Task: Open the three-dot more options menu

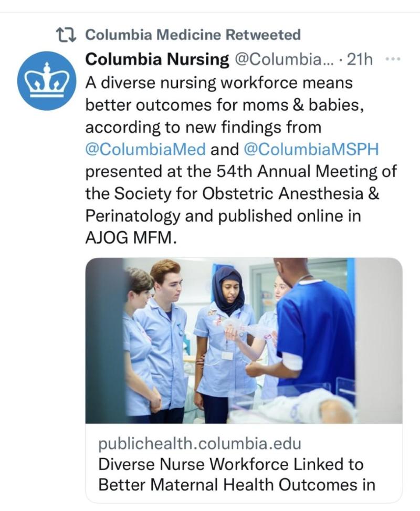Action: pyautogui.click(x=393, y=59)
